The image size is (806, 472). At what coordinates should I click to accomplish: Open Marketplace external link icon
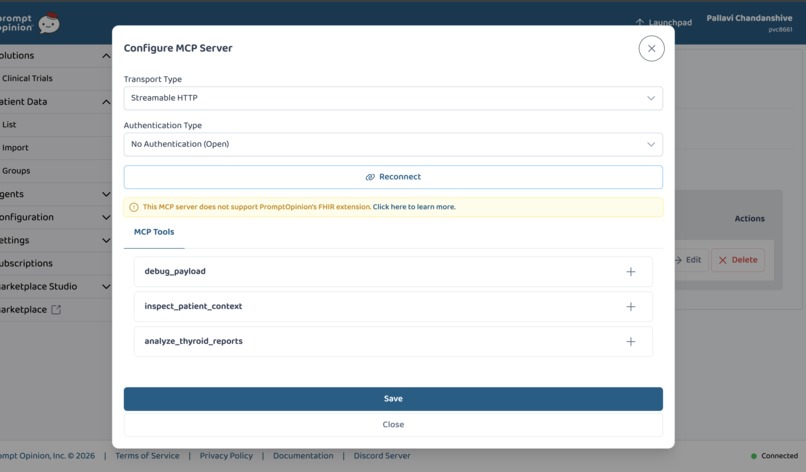point(56,310)
